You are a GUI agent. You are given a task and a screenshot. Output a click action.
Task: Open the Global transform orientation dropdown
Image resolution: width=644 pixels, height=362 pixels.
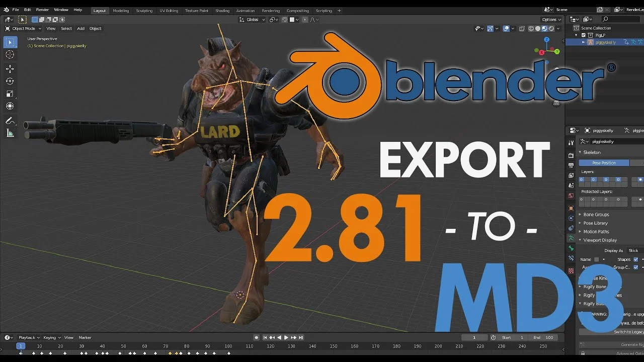tap(252, 20)
